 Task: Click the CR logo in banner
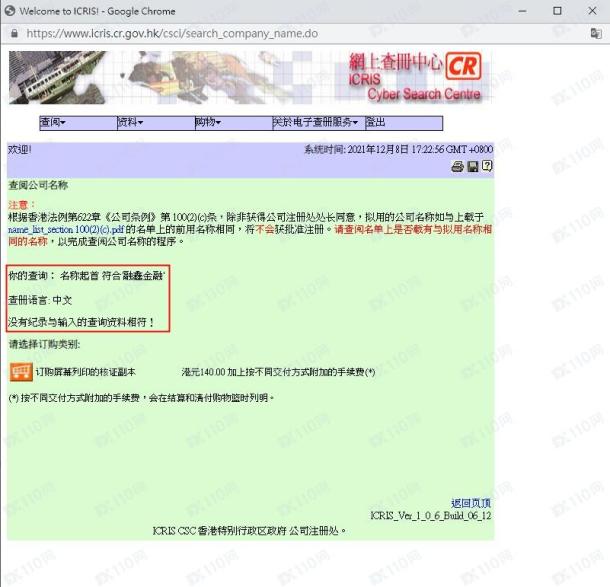click(x=463, y=66)
